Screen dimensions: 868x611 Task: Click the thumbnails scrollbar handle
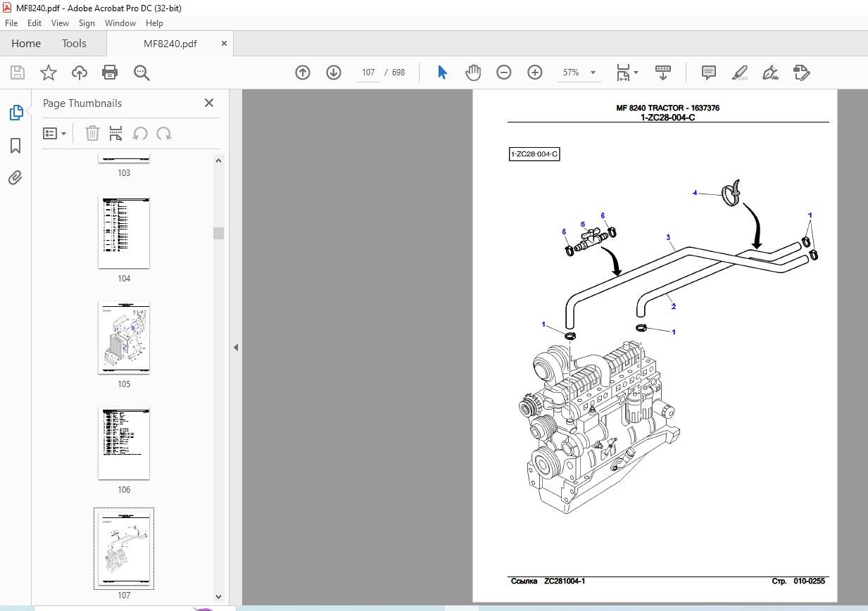click(218, 233)
